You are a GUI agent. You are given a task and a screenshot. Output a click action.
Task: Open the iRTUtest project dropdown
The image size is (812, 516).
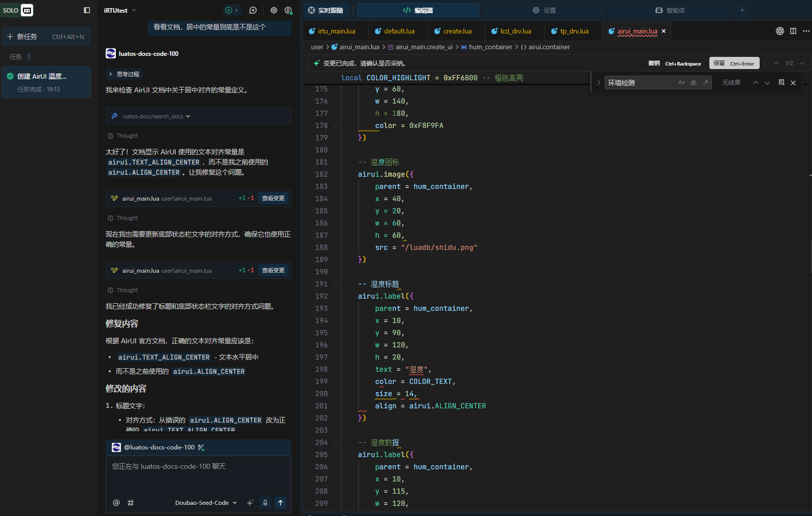tap(120, 10)
